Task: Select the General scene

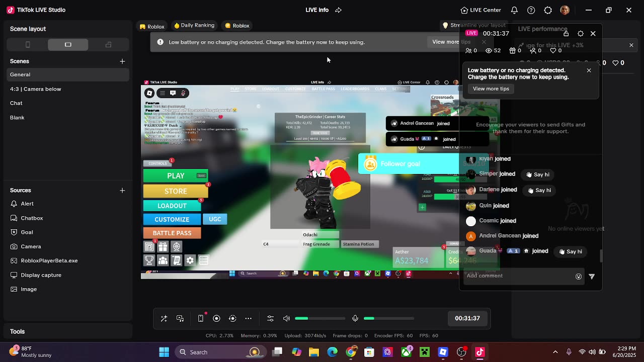Action: [68, 74]
